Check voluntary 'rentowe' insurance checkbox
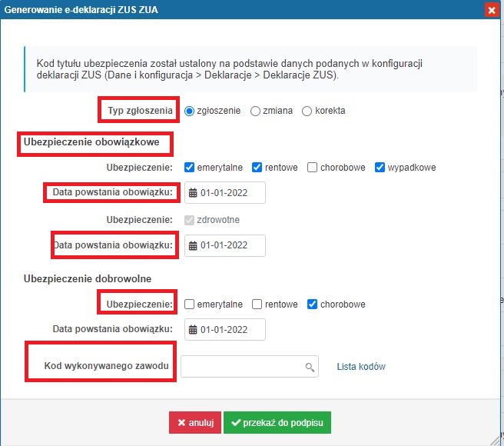Screen dimensions: 504x446 tap(257, 304)
